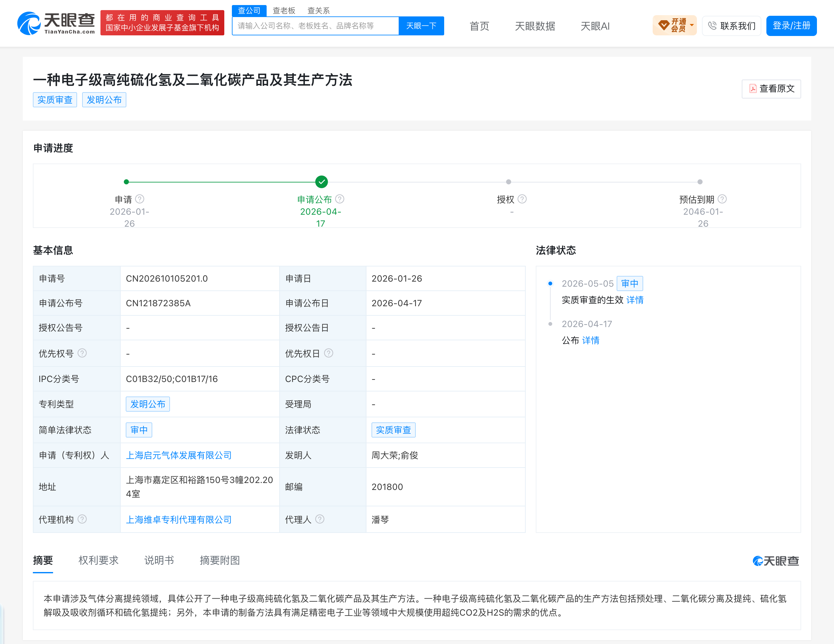Open the TianYanCha logo home link

(56, 23)
